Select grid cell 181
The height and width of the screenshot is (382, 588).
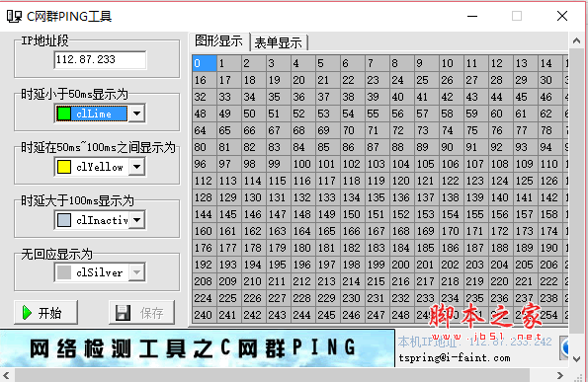click(328, 248)
